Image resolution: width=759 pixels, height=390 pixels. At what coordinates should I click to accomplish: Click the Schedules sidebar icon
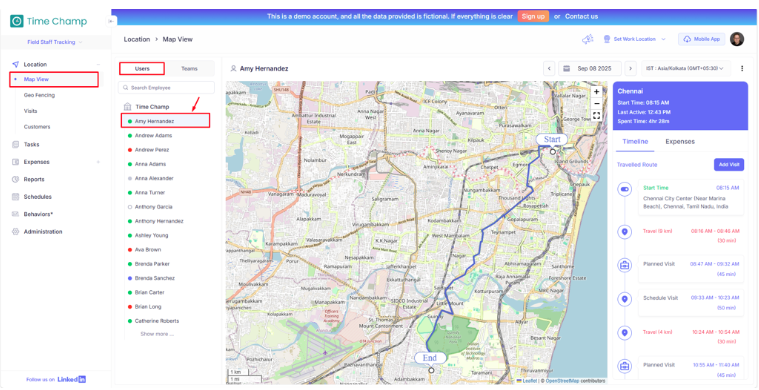15,197
